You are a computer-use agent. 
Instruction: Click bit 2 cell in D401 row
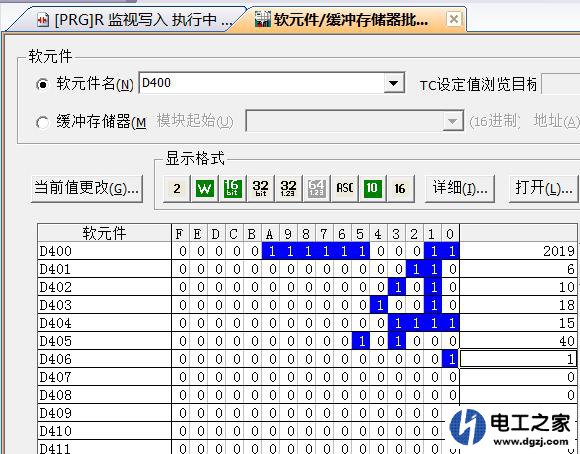(x=415, y=269)
